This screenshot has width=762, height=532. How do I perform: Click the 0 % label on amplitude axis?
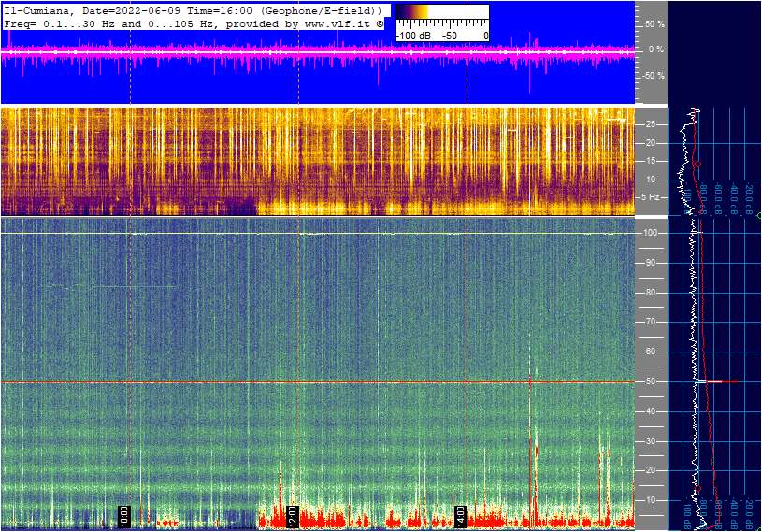tap(654, 49)
